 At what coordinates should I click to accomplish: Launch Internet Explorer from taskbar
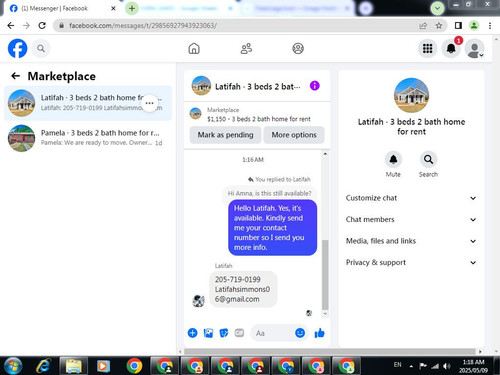43,366
